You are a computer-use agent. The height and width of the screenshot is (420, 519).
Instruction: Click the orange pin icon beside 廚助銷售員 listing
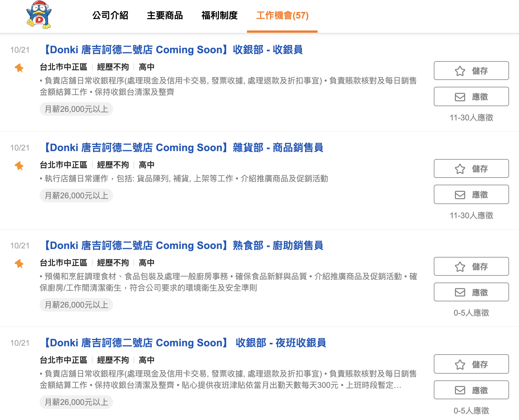pyautogui.click(x=19, y=264)
